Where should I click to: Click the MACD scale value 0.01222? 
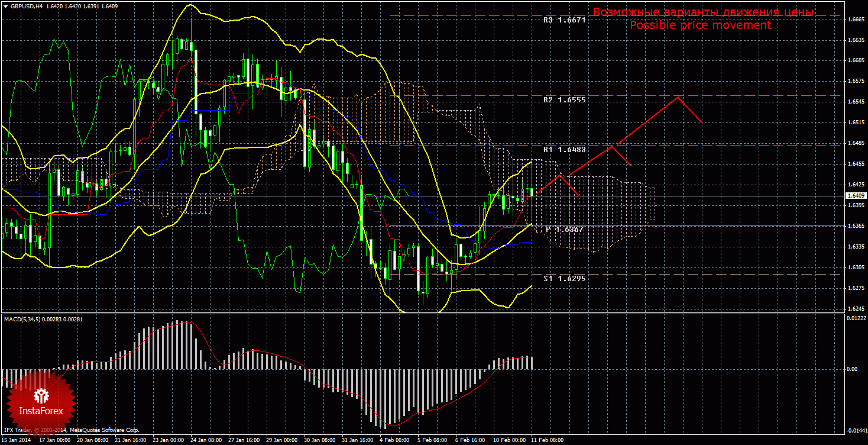(856, 318)
